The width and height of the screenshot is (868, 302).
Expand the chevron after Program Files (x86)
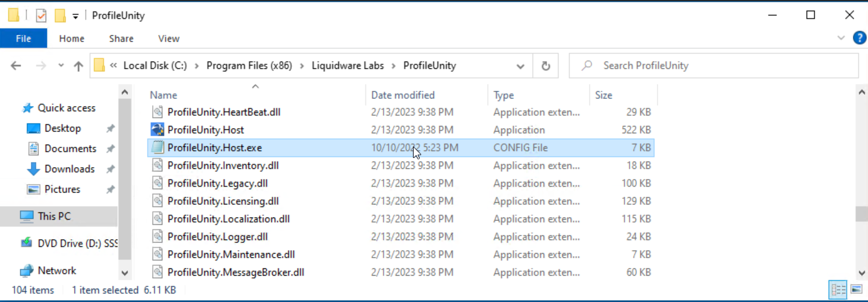tap(302, 66)
